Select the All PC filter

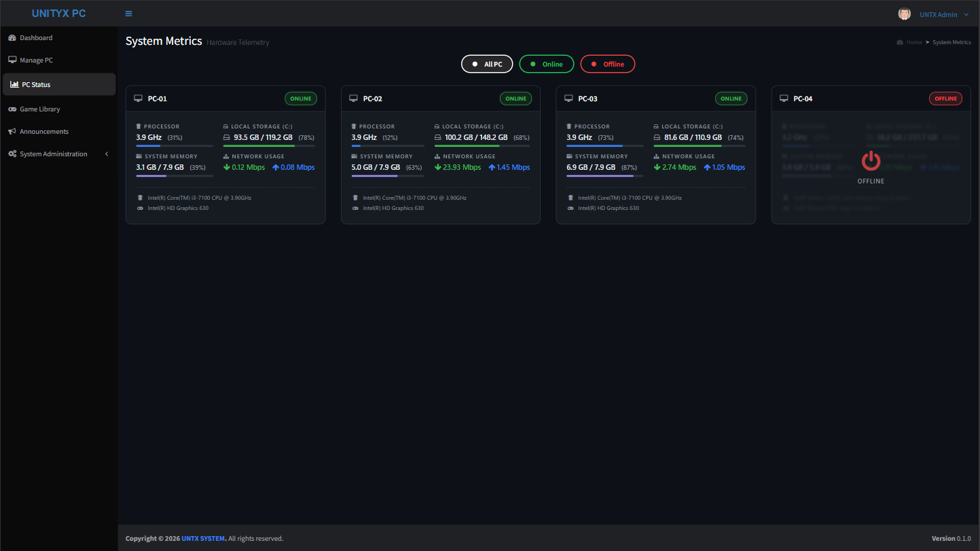point(487,64)
